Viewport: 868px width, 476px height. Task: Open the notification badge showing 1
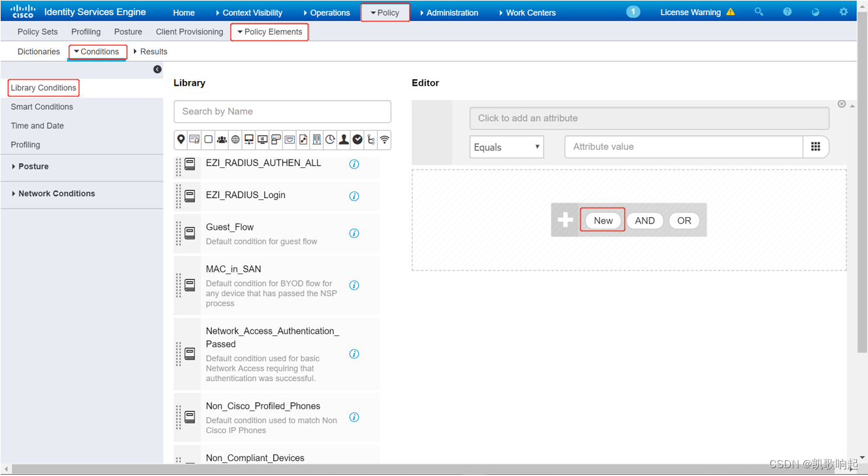point(633,12)
